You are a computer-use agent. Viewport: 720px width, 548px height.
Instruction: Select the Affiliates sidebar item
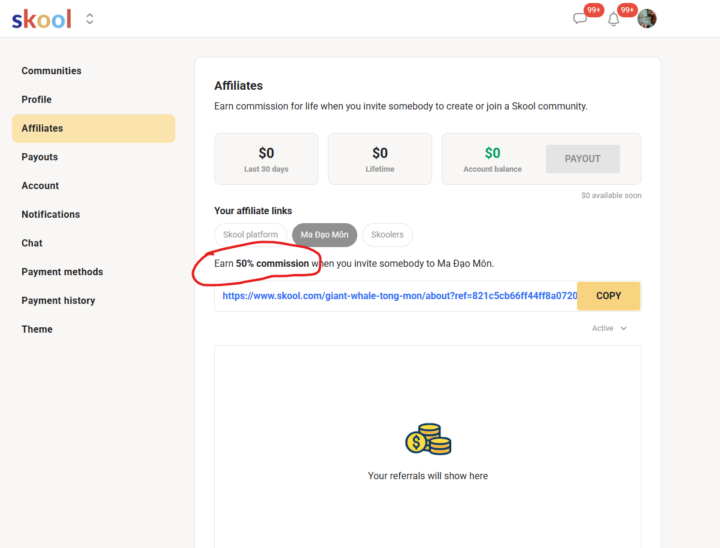tap(93, 128)
